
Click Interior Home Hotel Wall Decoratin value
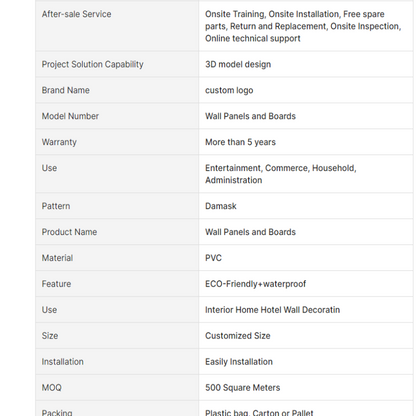pos(272,310)
